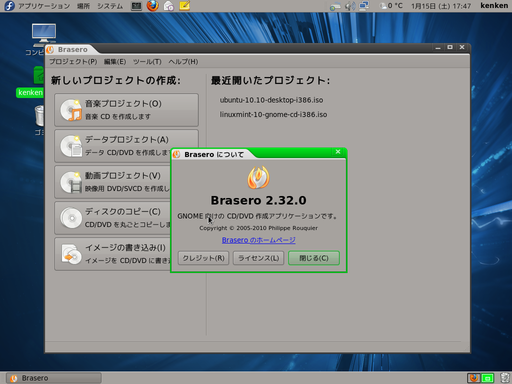Click the Brasero flame logo in About dialog
Screen dimensions: 512x384
(x=258, y=177)
